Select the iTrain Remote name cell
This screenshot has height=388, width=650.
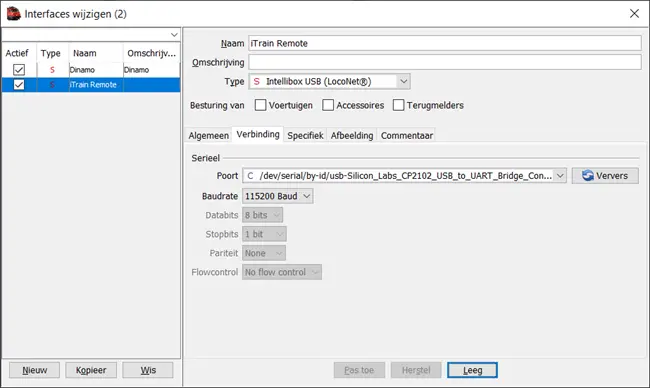[x=96, y=85]
